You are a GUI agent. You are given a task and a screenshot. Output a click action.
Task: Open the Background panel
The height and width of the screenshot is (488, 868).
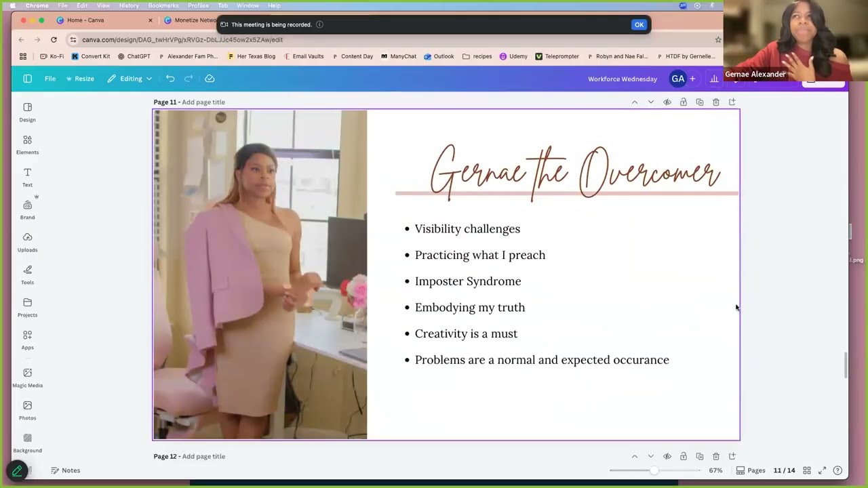[27, 443]
